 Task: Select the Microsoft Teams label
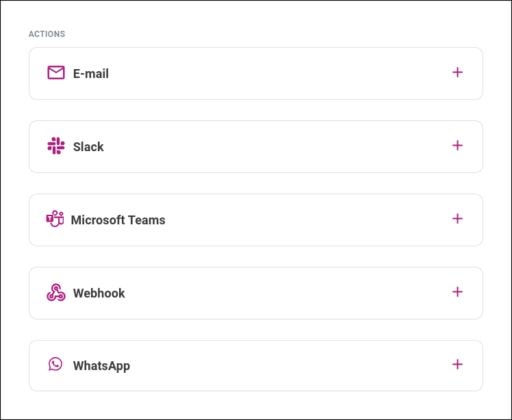click(118, 220)
